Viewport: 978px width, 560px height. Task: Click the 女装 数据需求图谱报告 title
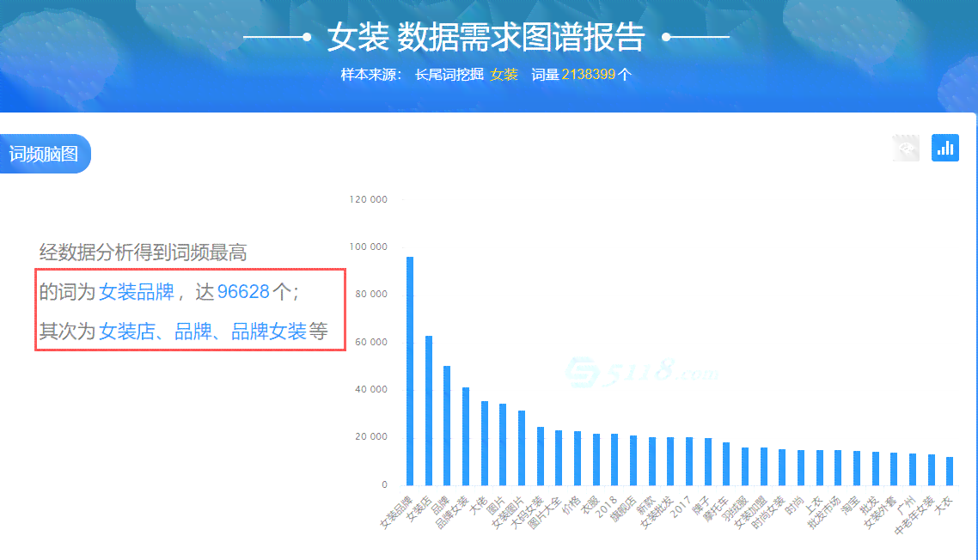[486, 38]
